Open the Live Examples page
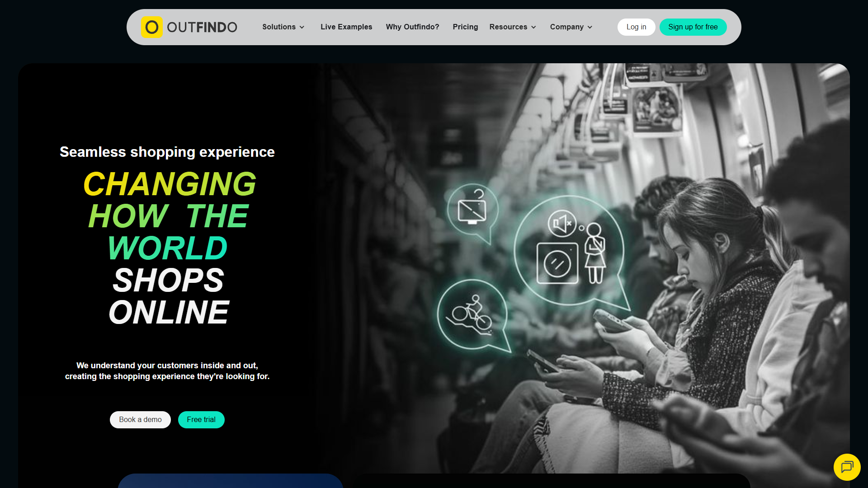The width and height of the screenshot is (868, 488). click(346, 27)
